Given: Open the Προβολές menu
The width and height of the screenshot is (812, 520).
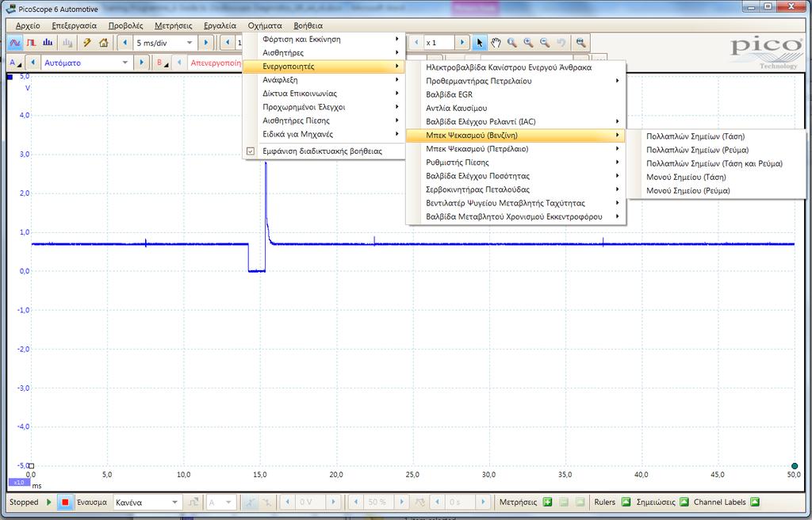Looking at the screenshot, I should coord(126,25).
